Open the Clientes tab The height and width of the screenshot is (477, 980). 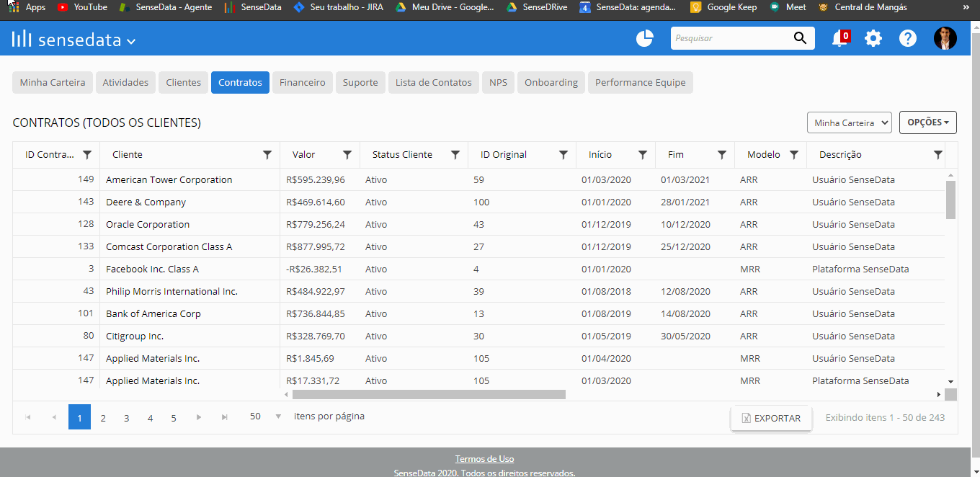point(184,82)
